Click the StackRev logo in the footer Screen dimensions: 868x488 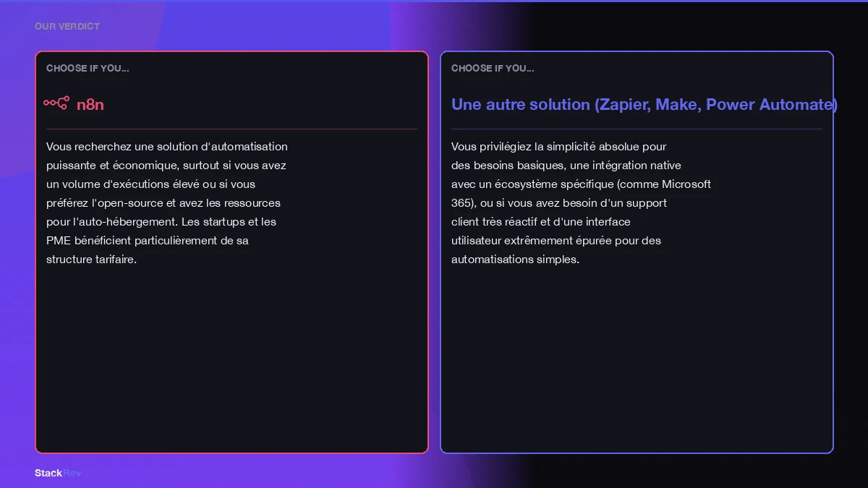[58, 473]
